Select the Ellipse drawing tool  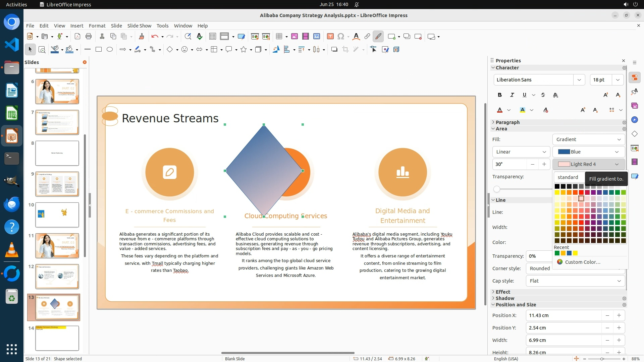coord(110,50)
